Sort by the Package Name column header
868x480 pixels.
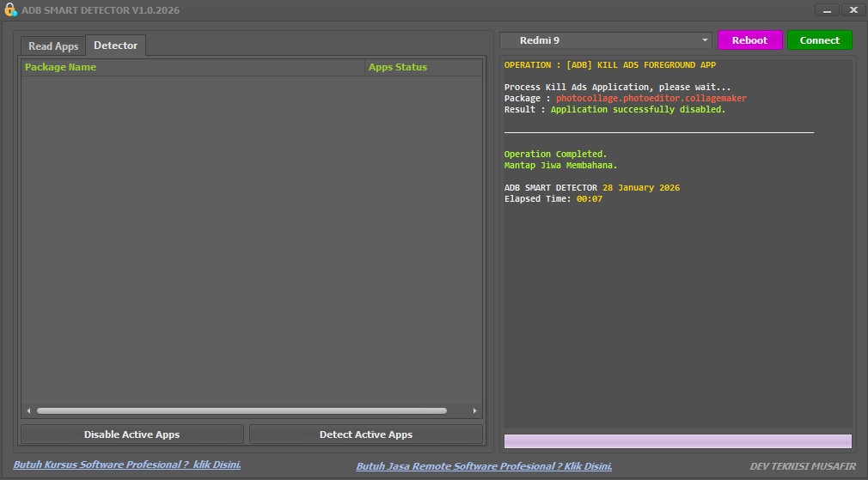pyautogui.click(x=60, y=67)
